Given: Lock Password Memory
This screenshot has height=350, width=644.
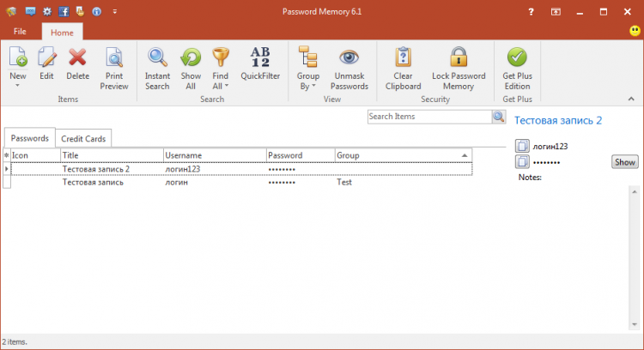Looking at the screenshot, I should 459,69.
